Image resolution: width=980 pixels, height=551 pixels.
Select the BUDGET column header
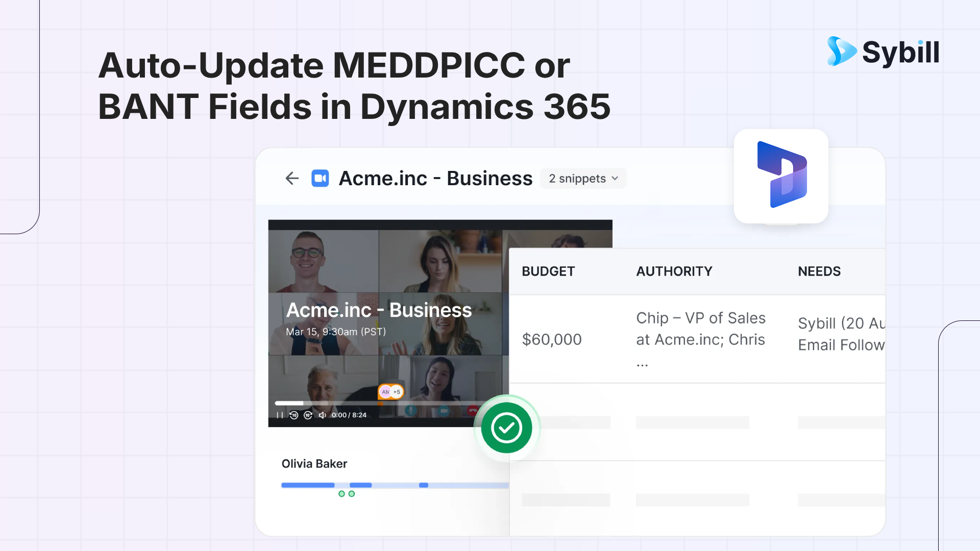pyautogui.click(x=548, y=271)
